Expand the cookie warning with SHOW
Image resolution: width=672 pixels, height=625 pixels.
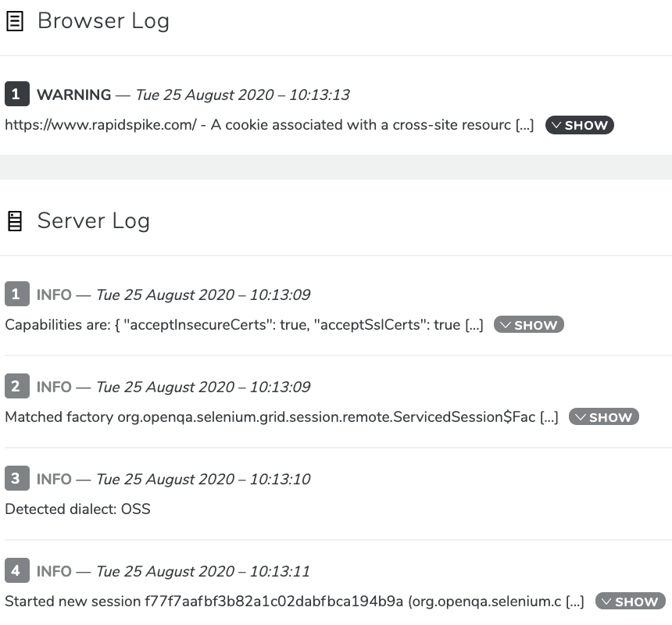tap(580, 125)
